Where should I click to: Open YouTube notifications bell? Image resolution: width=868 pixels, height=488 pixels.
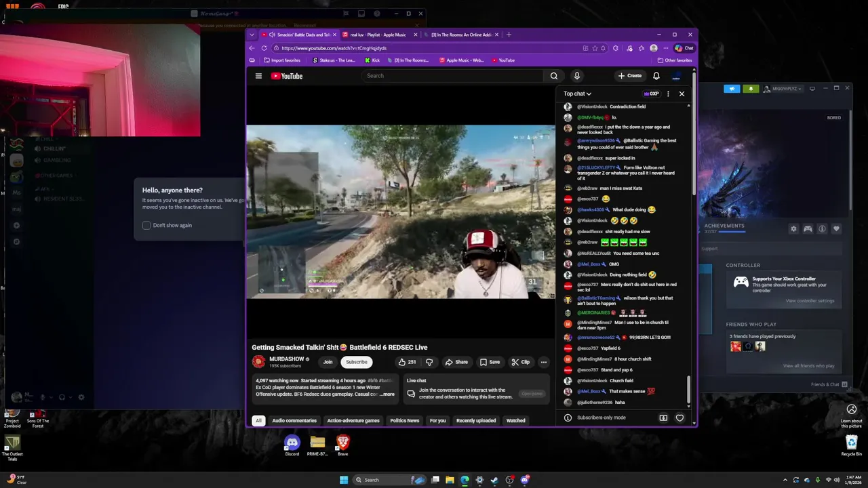click(656, 76)
